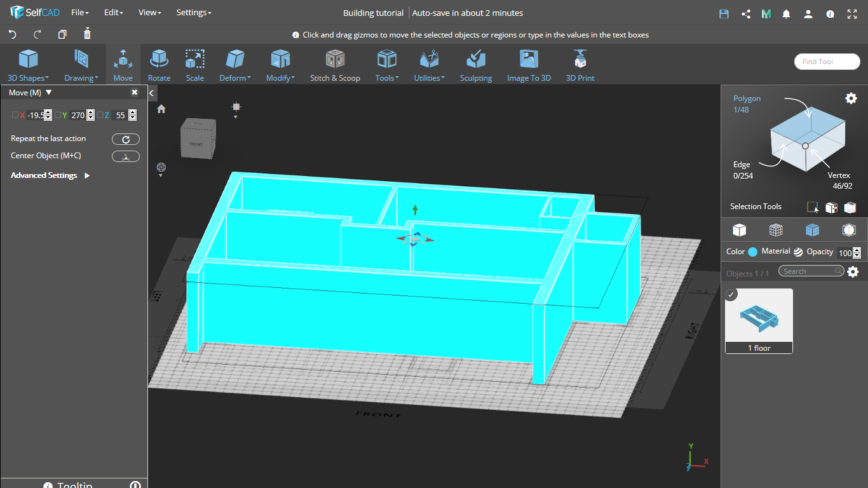Open selection settings gear icon
Image resolution: width=868 pixels, height=488 pixels.
pyautogui.click(x=851, y=98)
